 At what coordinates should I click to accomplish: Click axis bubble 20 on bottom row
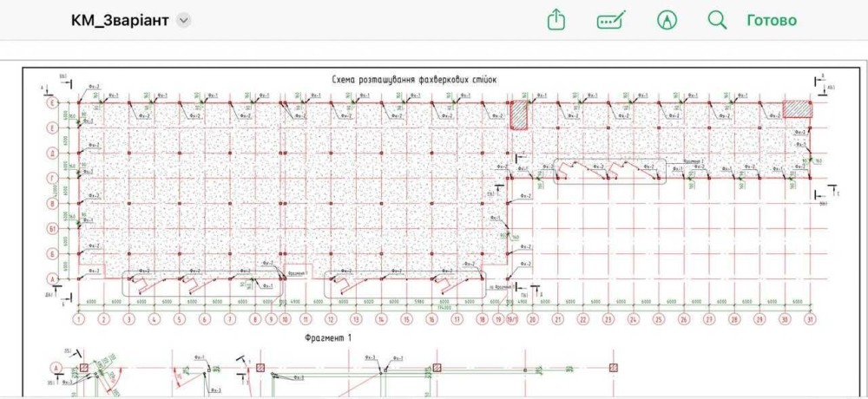pos(533,319)
